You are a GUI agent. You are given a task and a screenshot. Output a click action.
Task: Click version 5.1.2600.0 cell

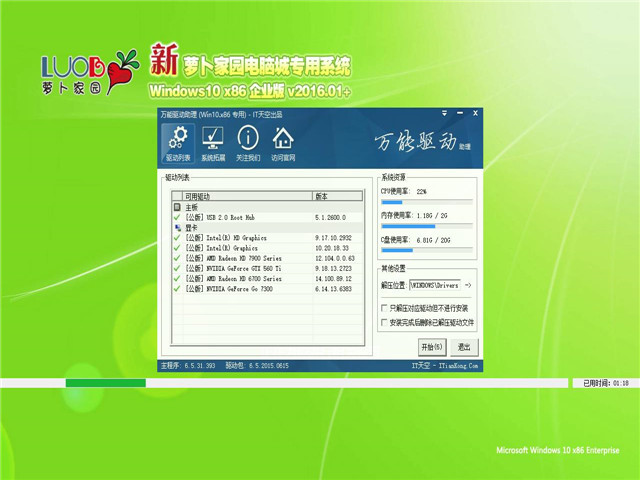pyautogui.click(x=330, y=218)
